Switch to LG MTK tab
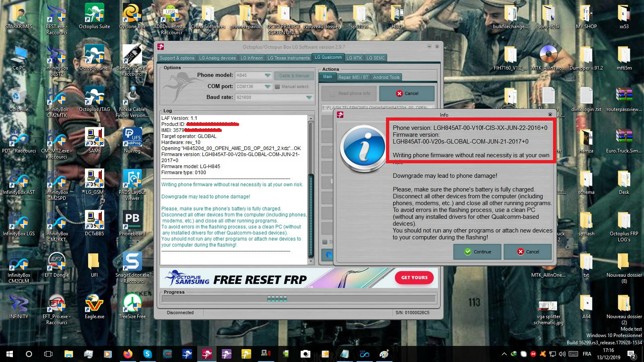 coord(354,58)
